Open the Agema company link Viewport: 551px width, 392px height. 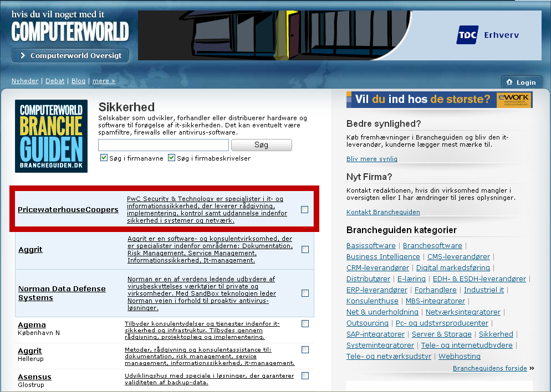[32, 325]
